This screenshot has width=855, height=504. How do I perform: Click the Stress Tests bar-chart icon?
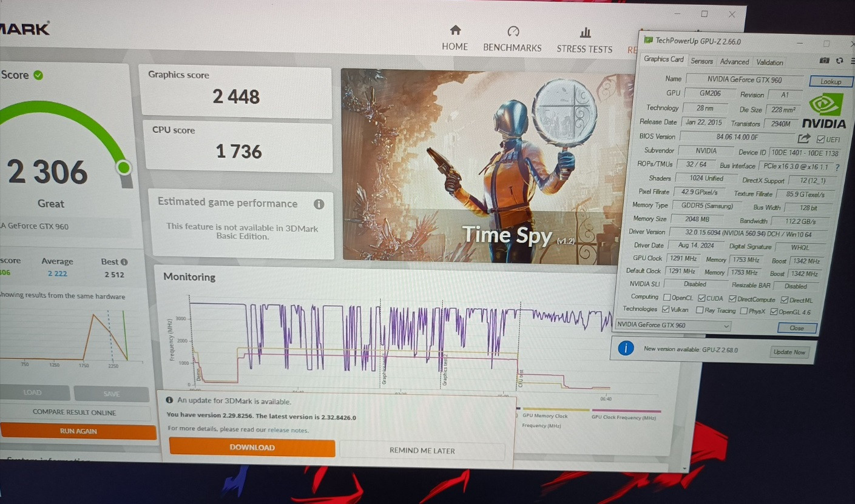tap(585, 32)
